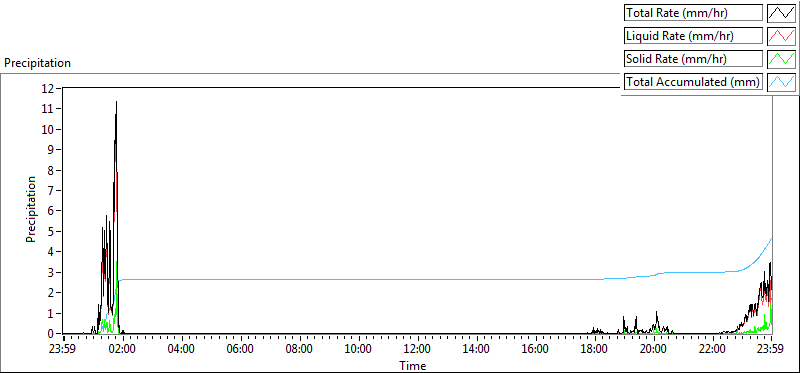Click the 11 mm/hr peak near 02:00

point(116,102)
